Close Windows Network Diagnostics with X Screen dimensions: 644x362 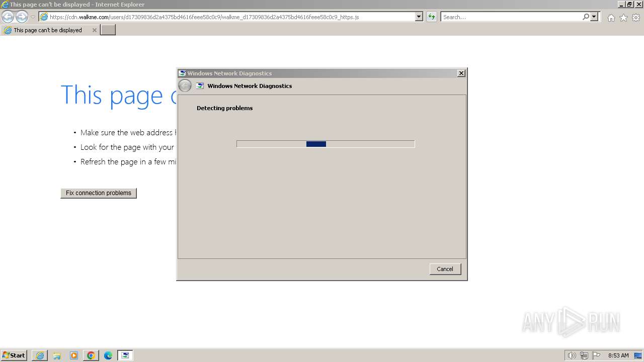[x=461, y=73]
